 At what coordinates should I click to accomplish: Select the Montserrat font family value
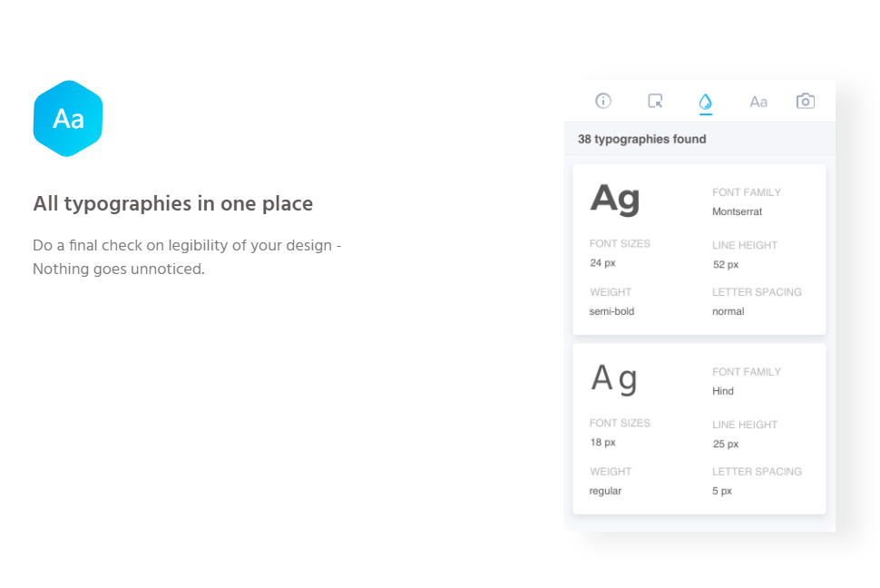737,211
